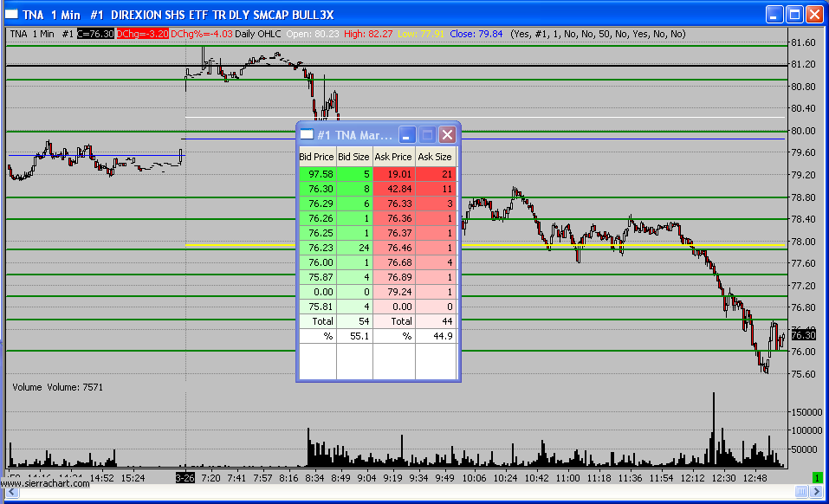
Task: Click the chart window icon beside TNA title
Action: [x=11, y=14]
